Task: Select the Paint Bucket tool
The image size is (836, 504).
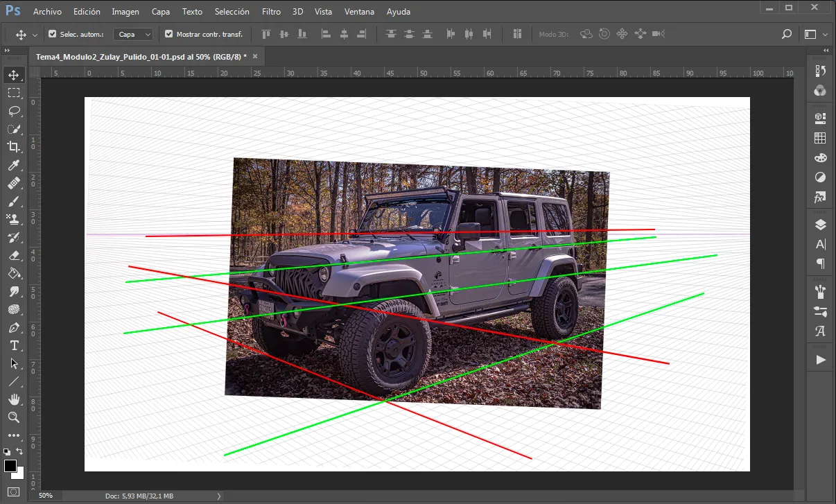Action: tap(14, 273)
